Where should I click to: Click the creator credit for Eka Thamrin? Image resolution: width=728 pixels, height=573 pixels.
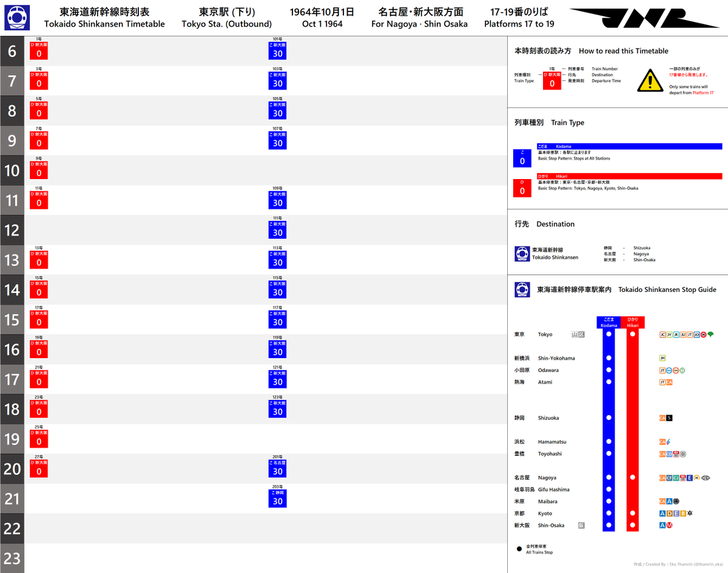678,563
